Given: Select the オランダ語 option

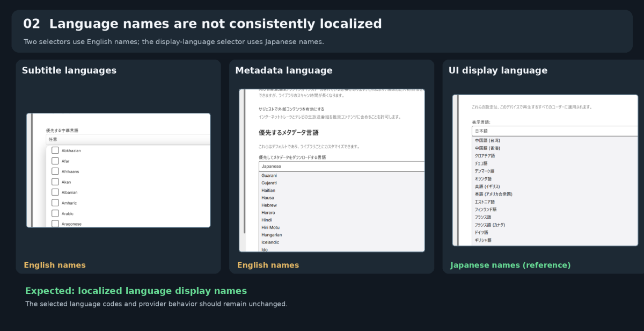Looking at the screenshot, I should tap(555, 178).
